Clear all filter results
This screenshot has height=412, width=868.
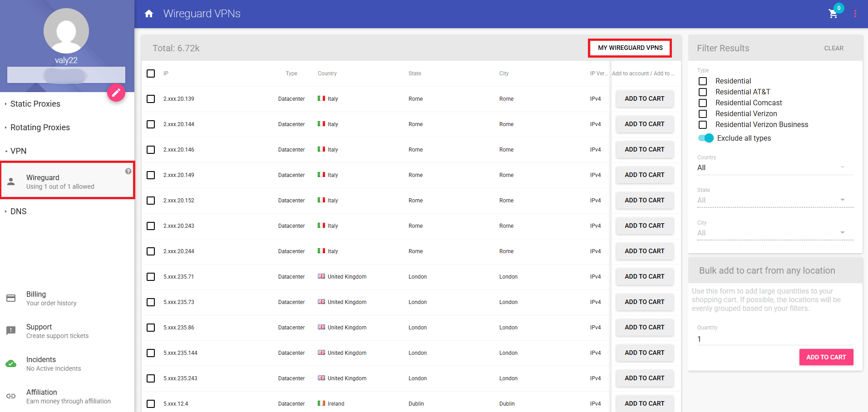tap(834, 48)
